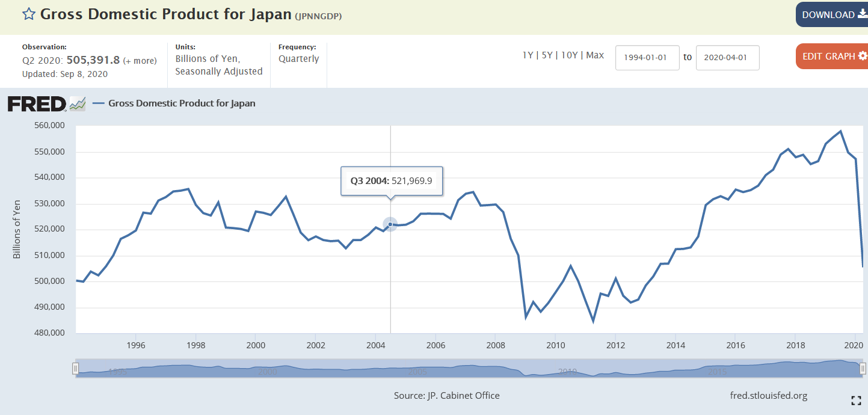Click the navigator overview area near 2005
Image resolution: width=868 pixels, height=415 pixels.
(417, 368)
